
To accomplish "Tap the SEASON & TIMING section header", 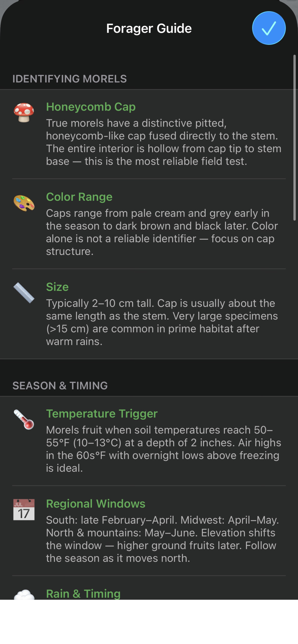I will tap(60, 385).
